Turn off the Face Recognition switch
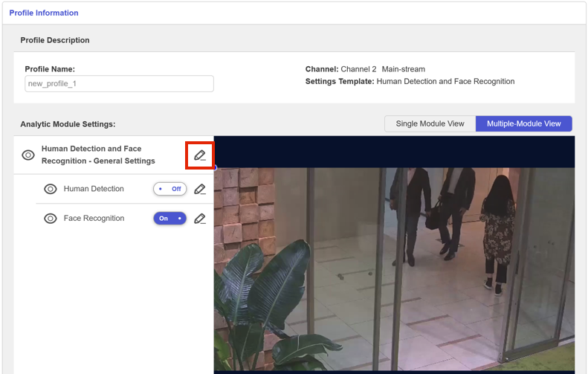588x374 pixels. coord(170,219)
